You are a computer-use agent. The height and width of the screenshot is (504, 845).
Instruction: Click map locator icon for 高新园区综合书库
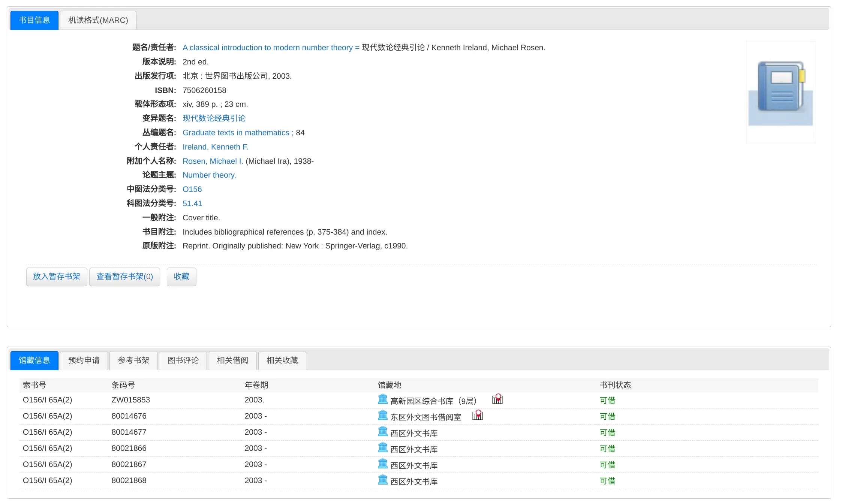(x=497, y=399)
